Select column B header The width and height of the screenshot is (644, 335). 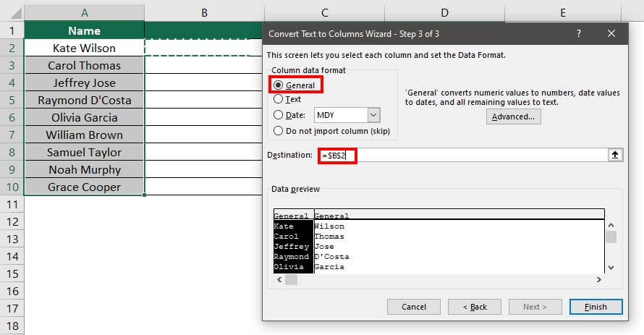(204, 13)
